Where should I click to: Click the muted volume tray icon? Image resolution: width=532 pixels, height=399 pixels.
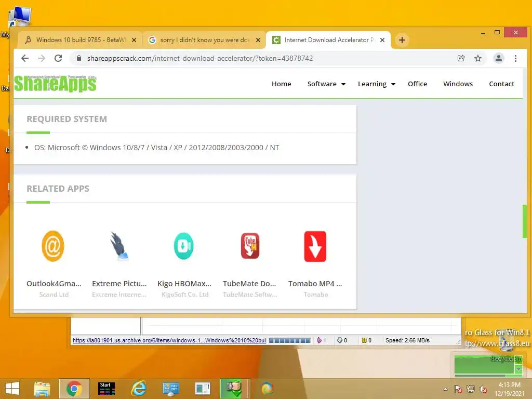pos(483,389)
